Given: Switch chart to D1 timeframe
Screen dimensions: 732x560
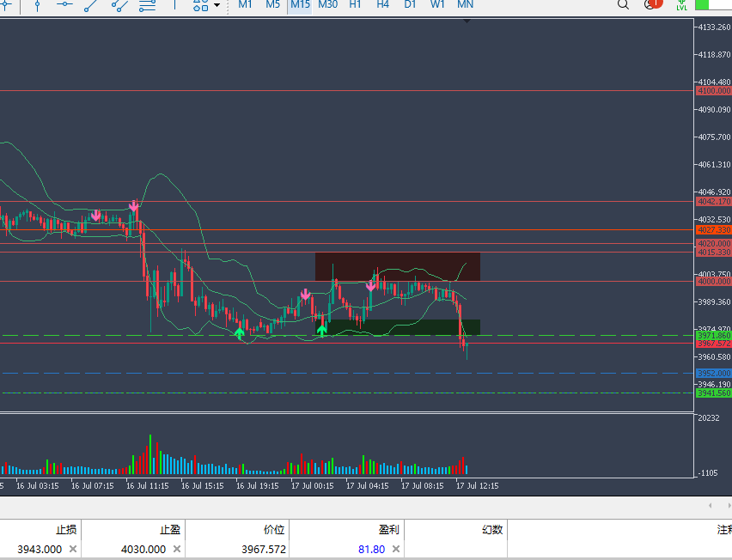Looking at the screenshot, I should click(x=410, y=4).
